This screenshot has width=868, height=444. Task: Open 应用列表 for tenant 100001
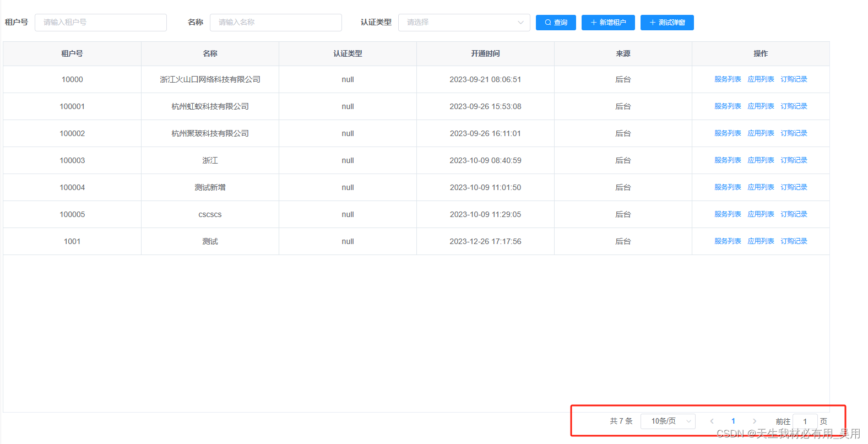(x=761, y=106)
